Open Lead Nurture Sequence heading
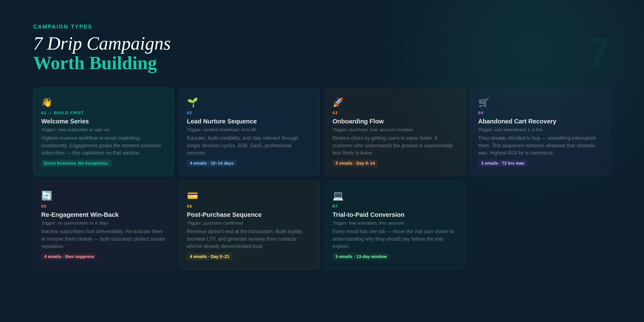This screenshot has width=644, height=322. click(x=222, y=121)
